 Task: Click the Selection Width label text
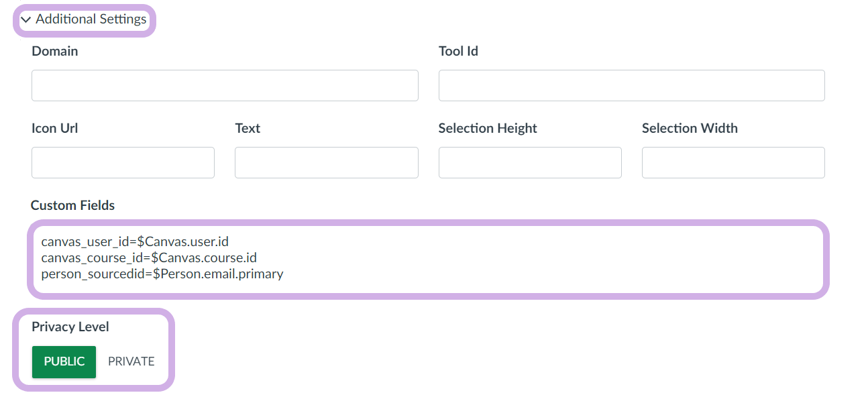click(690, 128)
